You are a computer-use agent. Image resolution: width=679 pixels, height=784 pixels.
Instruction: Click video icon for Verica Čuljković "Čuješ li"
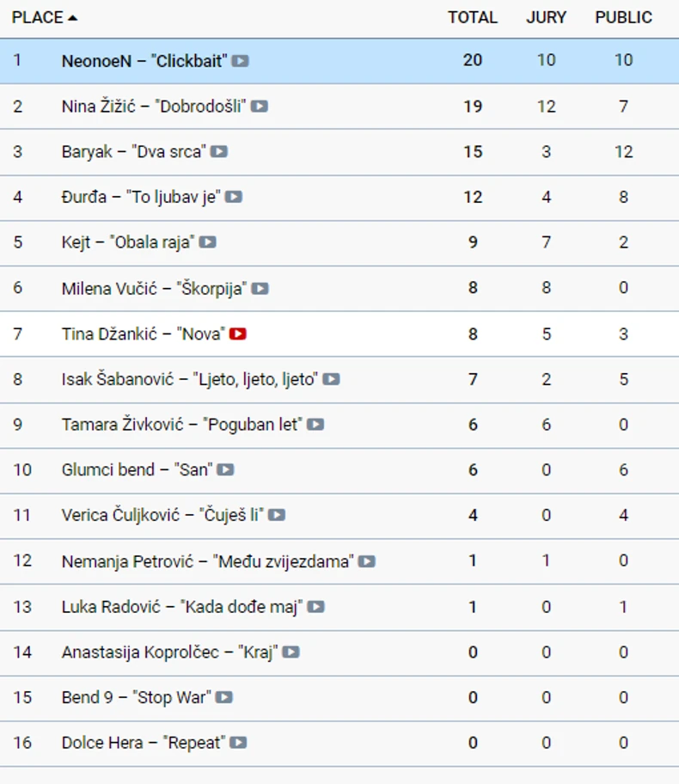point(277,516)
